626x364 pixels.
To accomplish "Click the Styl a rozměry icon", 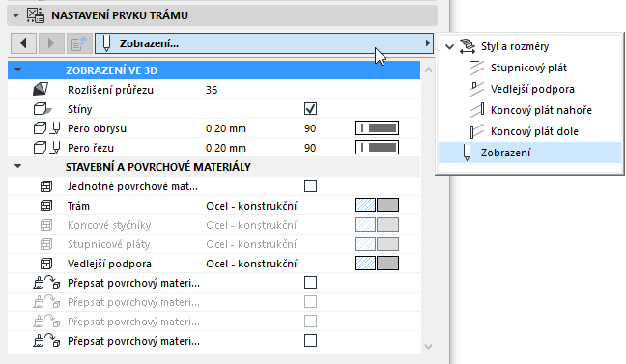I will 468,46.
